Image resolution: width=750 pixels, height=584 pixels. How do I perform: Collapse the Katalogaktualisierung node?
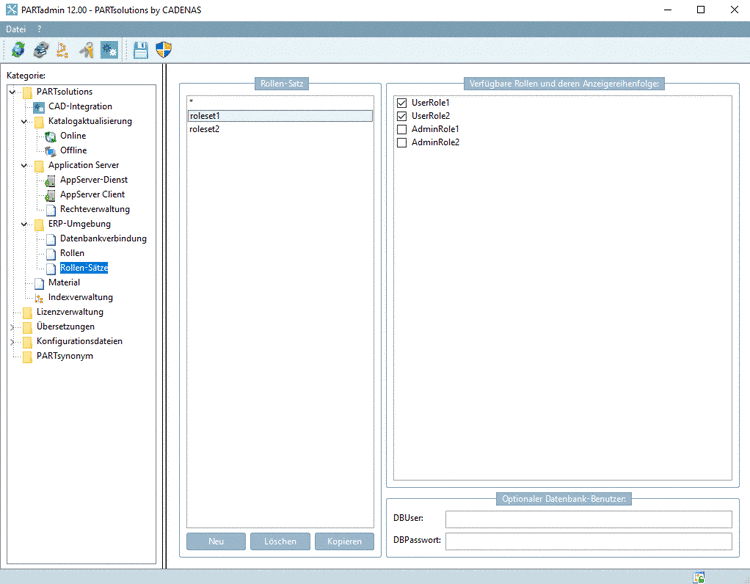[x=24, y=121]
